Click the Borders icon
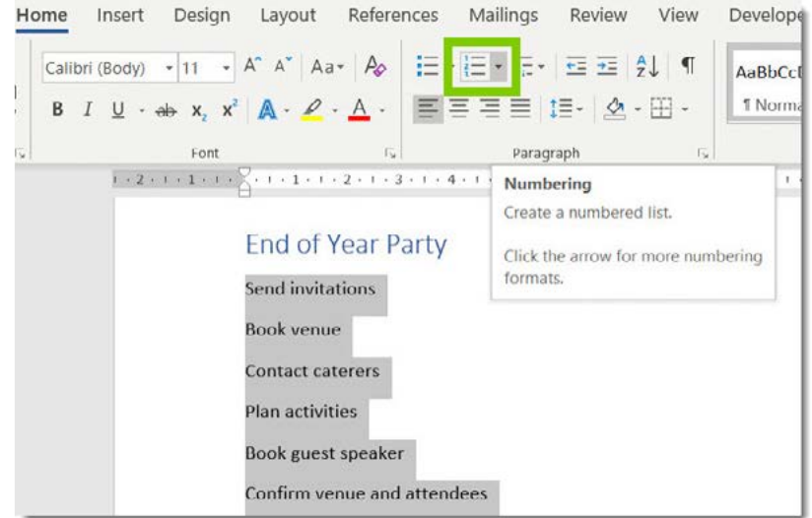This screenshot has width=812, height=518. (x=661, y=108)
